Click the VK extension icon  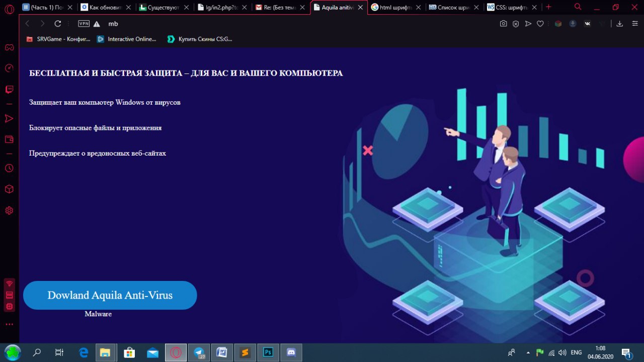point(587,24)
